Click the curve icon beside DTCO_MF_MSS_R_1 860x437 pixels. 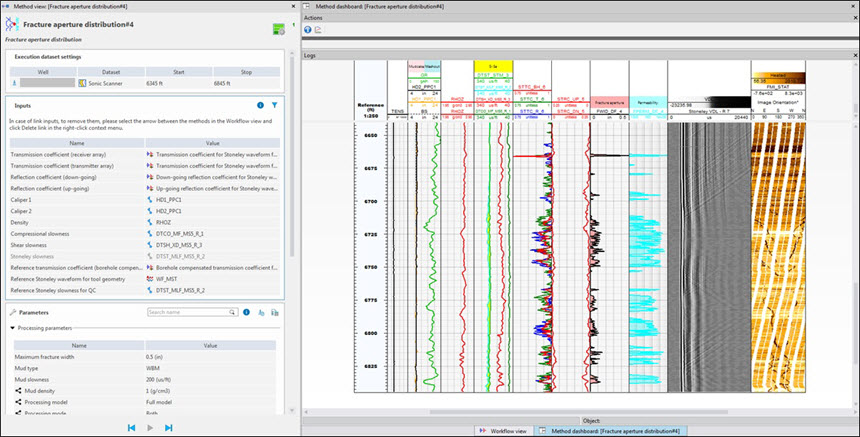pos(150,234)
